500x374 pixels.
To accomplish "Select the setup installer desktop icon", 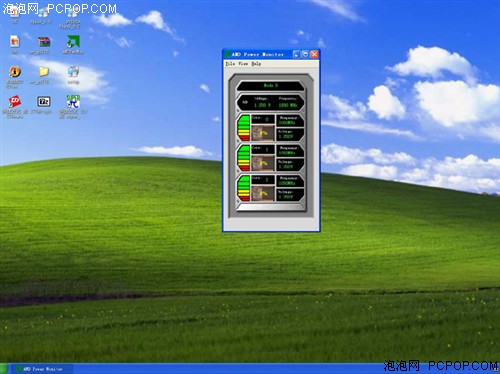I will 73,75.
